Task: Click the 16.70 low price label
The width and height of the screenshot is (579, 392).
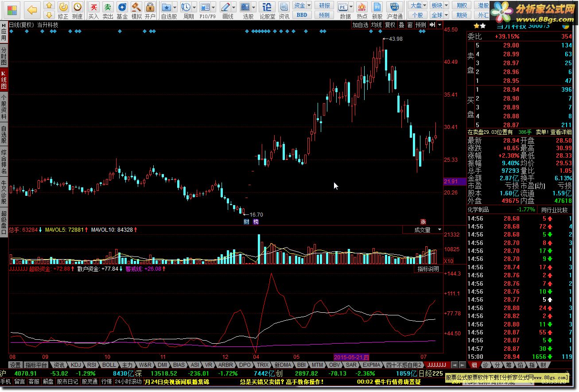Action: click(x=256, y=215)
